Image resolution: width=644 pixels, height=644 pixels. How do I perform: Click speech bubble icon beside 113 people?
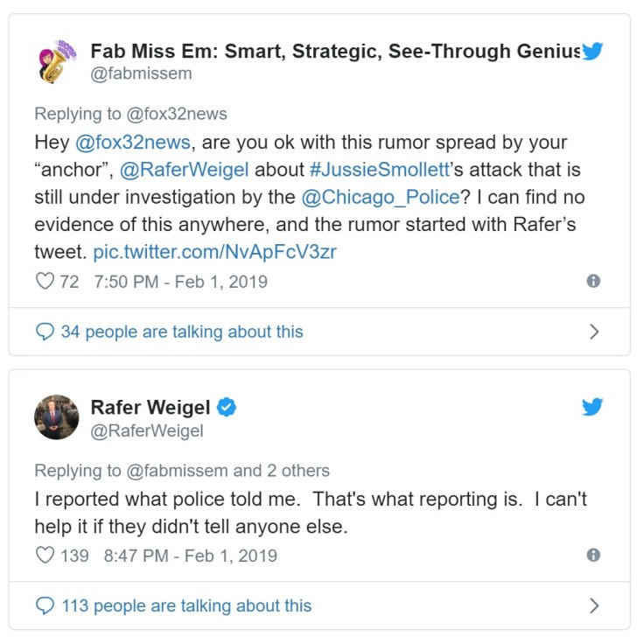tap(45, 606)
